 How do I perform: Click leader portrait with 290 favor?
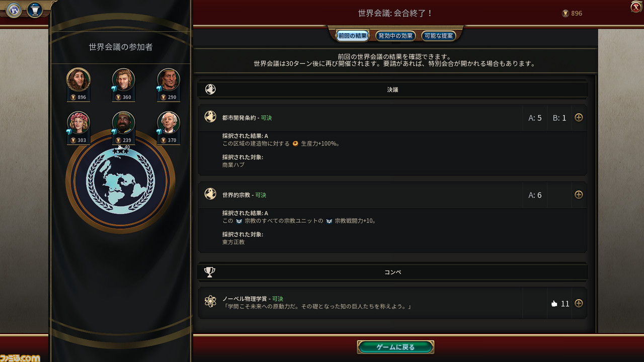click(169, 80)
